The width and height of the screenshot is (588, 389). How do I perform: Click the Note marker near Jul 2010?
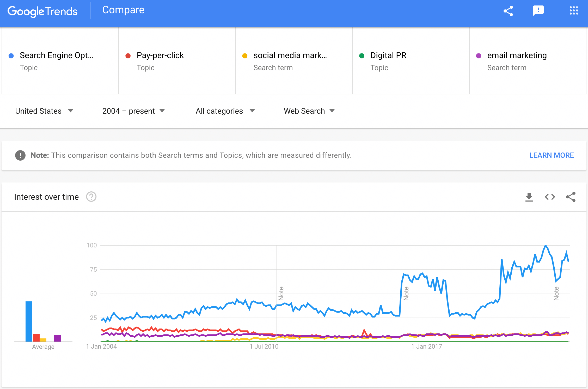point(281,294)
